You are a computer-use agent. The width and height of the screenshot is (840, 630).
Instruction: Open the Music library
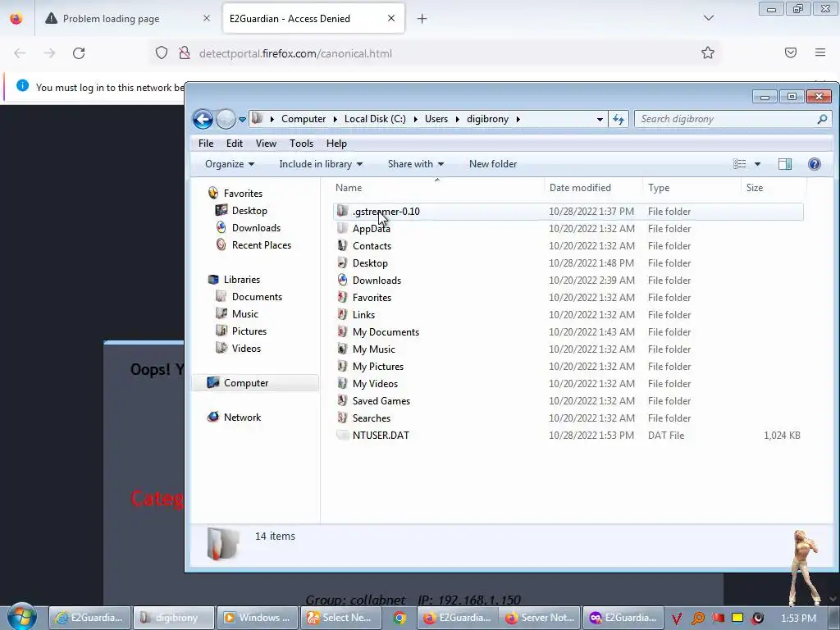pyautogui.click(x=244, y=314)
